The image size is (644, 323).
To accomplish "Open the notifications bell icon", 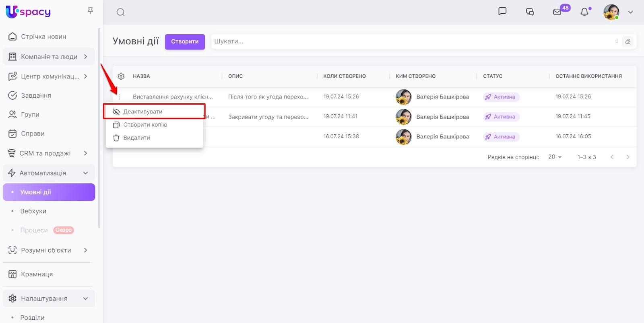I will 584,12.
